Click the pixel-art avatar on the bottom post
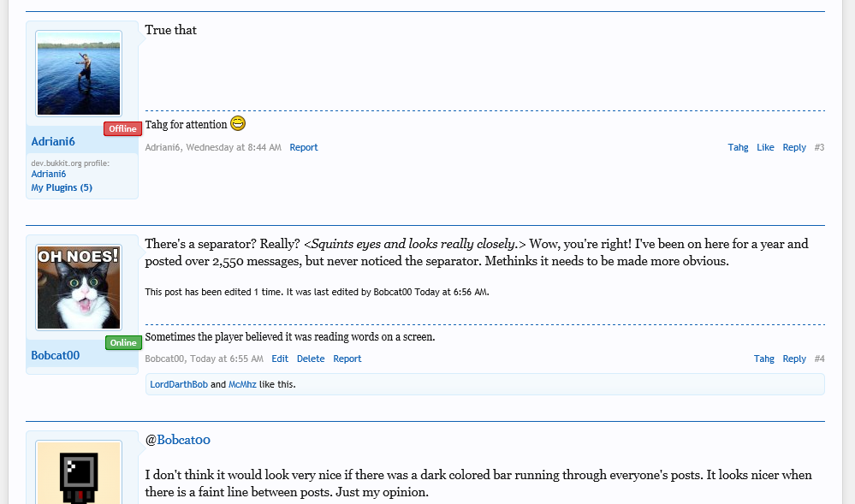 coord(79,472)
